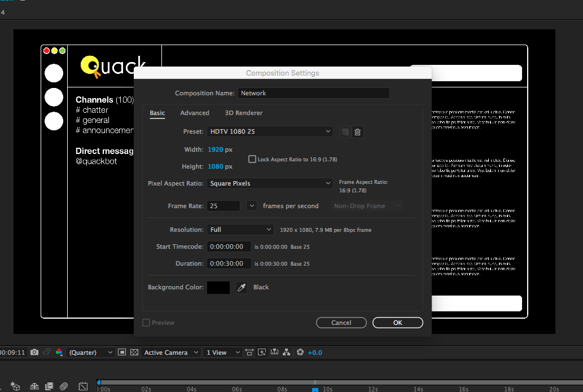Click the Fast Previews lightning icon
The height and width of the screenshot is (392, 583).
coord(262,352)
